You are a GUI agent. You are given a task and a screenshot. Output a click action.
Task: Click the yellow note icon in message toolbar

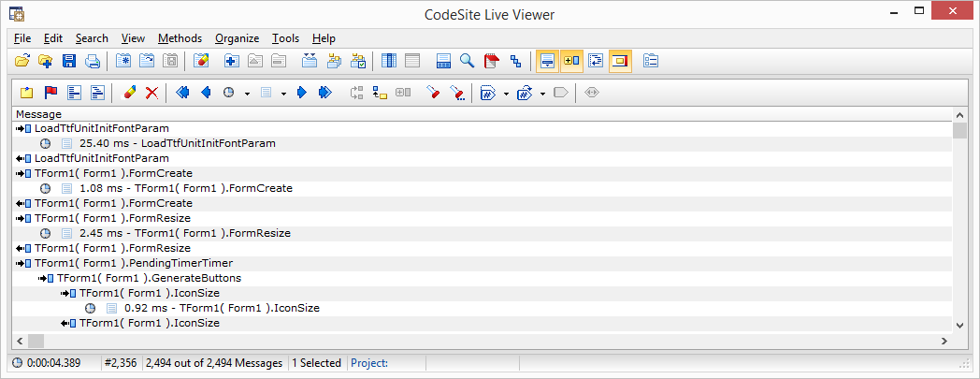pyautogui.click(x=26, y=93)
